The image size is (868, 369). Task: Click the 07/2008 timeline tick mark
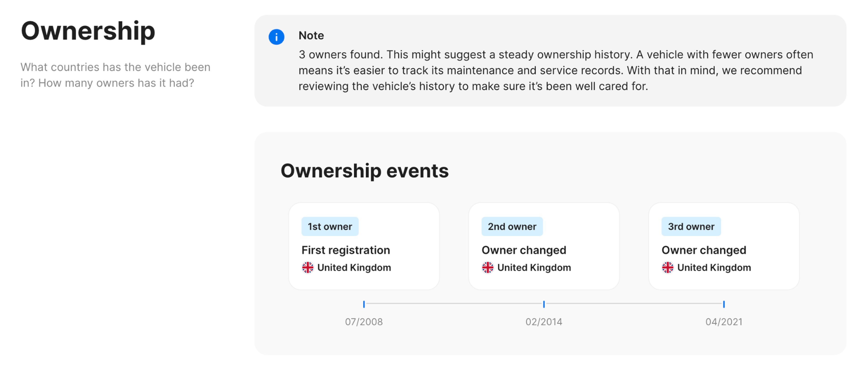tap(364, 304)
